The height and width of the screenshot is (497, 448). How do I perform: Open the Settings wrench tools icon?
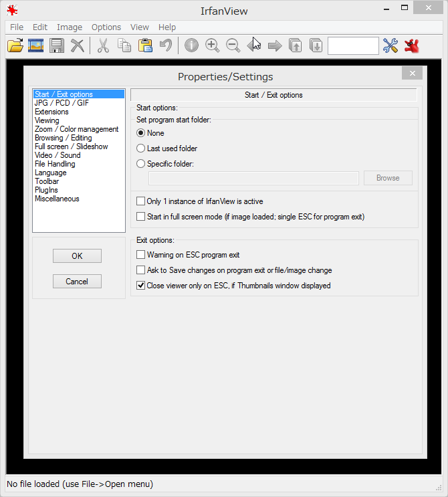coord(390,45)
